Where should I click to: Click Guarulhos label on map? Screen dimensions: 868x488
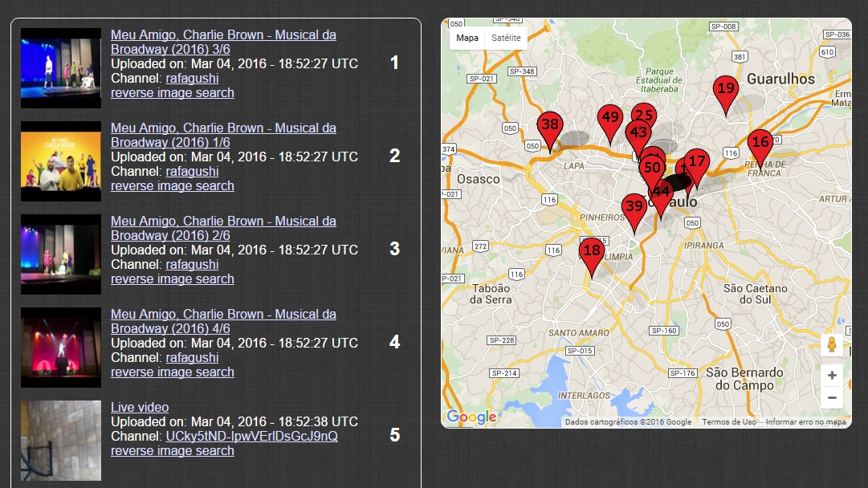[x=780, y=79]
